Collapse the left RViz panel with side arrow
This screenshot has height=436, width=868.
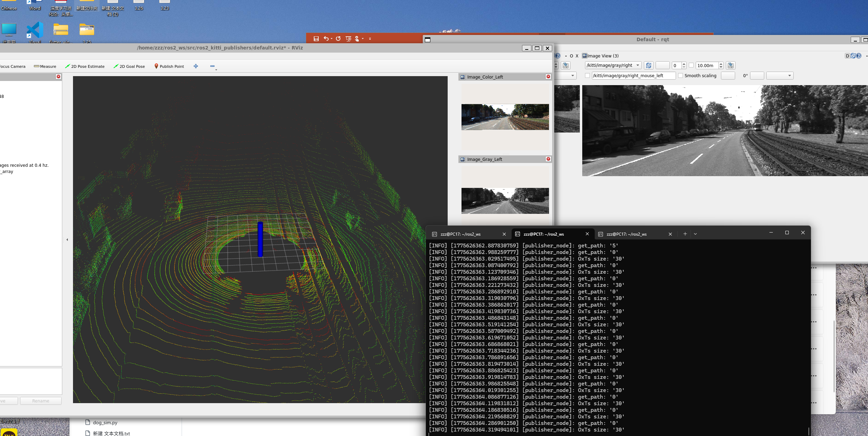pos(67,239)
